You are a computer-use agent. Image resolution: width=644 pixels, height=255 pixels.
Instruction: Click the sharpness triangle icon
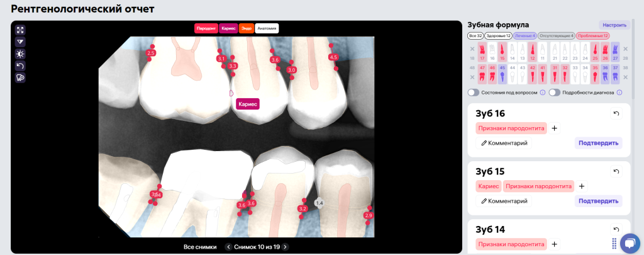click(20, 42)
